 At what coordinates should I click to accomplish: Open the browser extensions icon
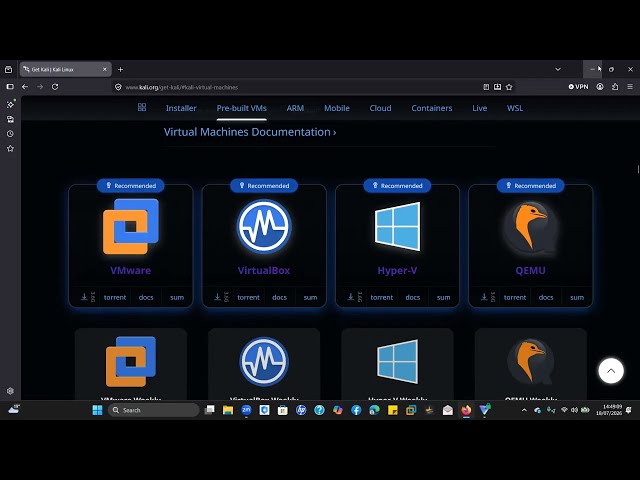615,87
